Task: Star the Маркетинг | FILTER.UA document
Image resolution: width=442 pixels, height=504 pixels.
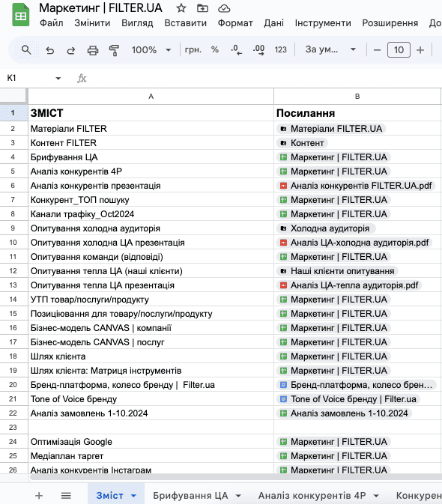Action: point(181,8)
